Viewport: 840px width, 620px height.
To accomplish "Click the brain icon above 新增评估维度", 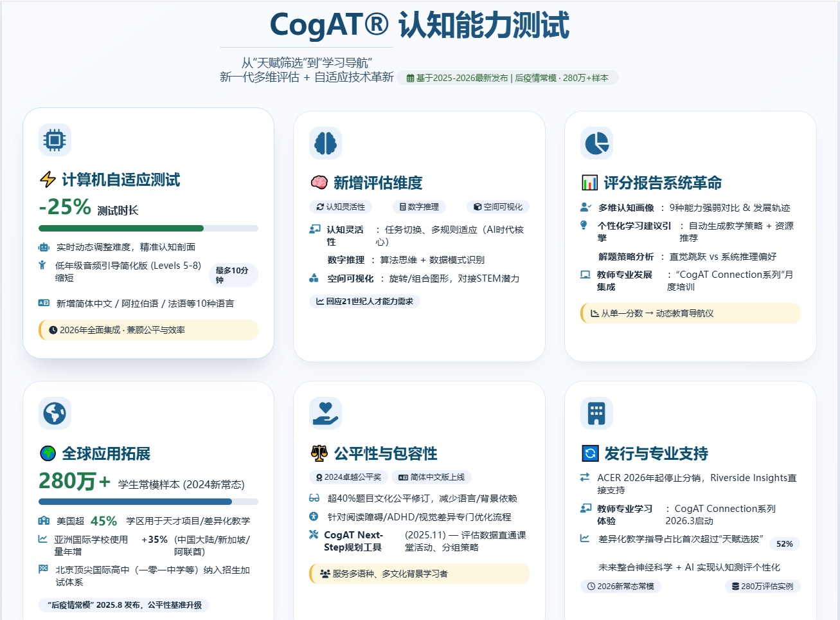I will coord(325,143).
